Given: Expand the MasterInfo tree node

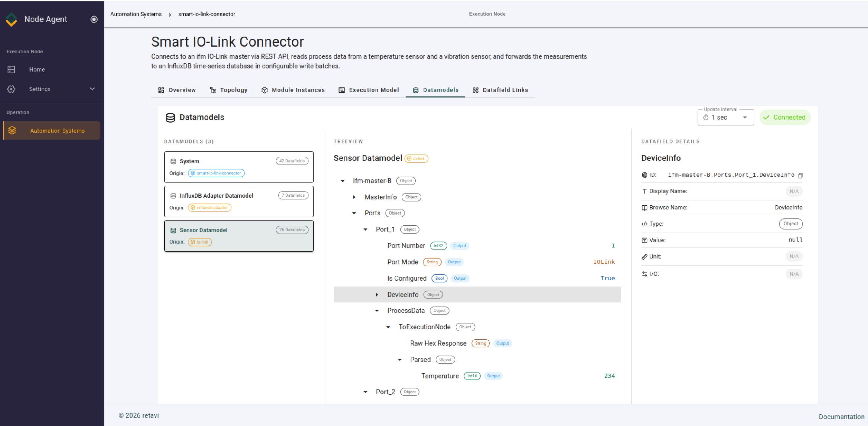Looking at the screenshot, I should click(x=354, y=197).
